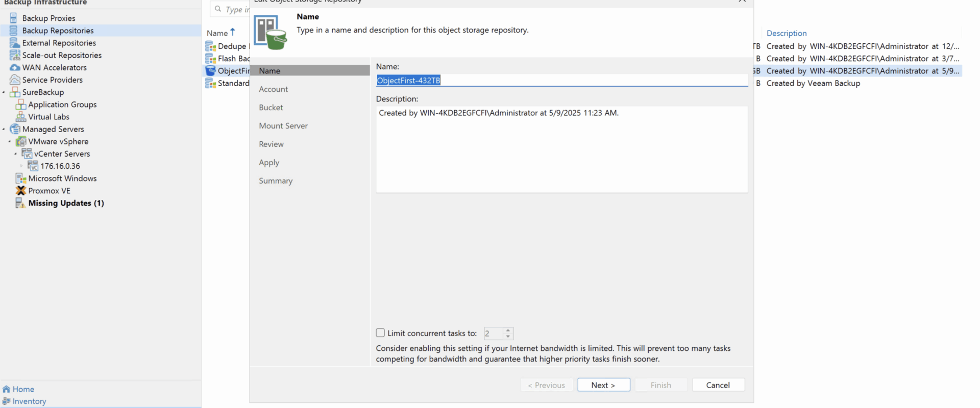The height and width of the screenshot is (408, 980).
Task: Click the Inventory view icon
Action: (6, 401)
